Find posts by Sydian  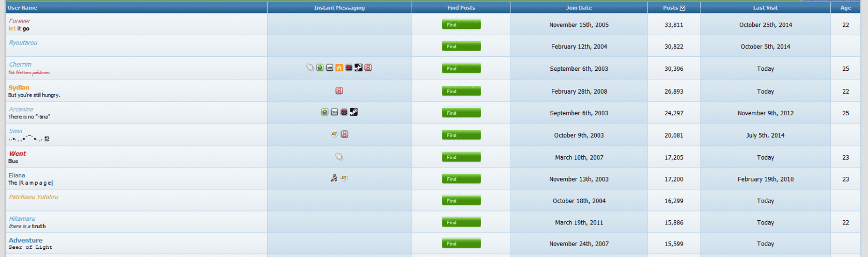click(x=461, y=92)
